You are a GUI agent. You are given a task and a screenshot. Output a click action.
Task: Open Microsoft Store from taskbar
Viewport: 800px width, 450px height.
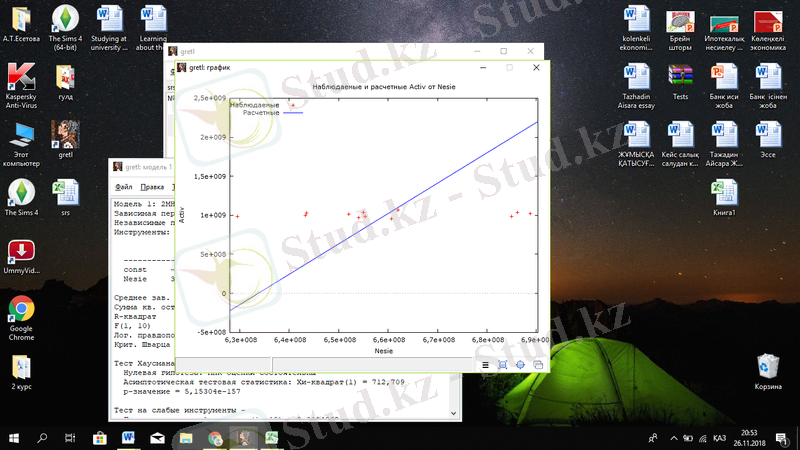99,438
